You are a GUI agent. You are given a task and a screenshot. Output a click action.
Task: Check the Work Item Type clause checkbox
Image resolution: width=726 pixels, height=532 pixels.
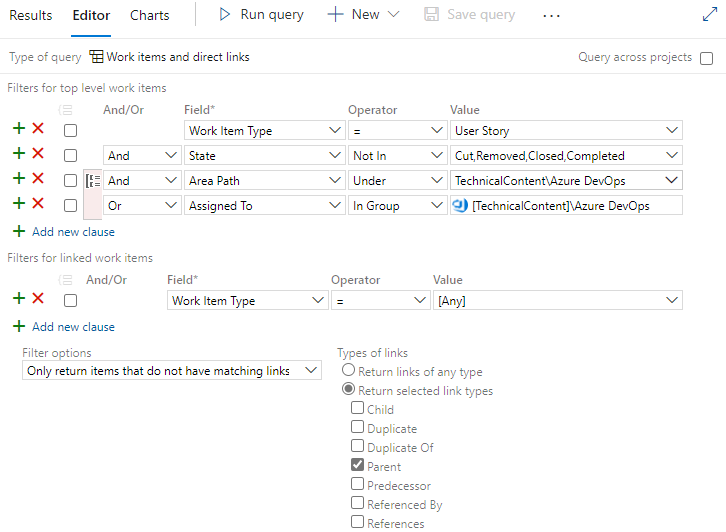70,131
